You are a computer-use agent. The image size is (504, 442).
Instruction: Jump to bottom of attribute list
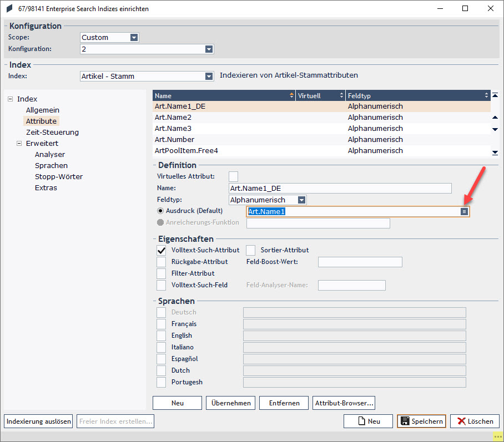495,153
